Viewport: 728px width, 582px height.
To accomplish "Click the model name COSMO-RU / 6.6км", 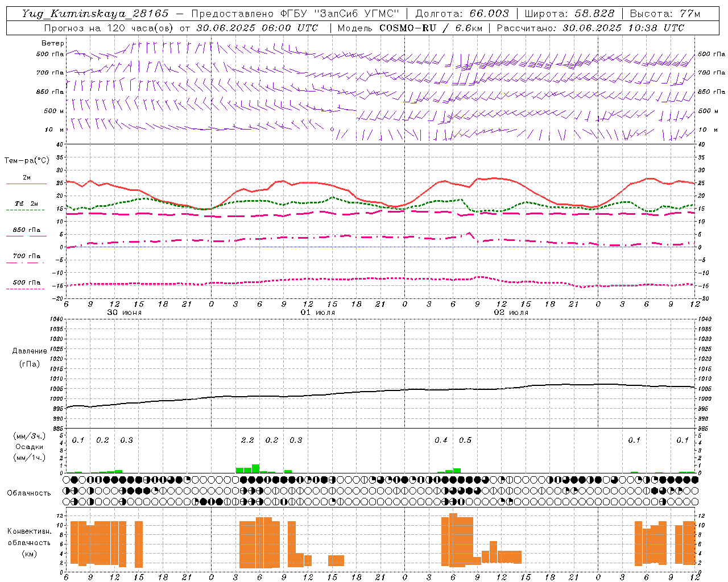I will coord(431,28).
